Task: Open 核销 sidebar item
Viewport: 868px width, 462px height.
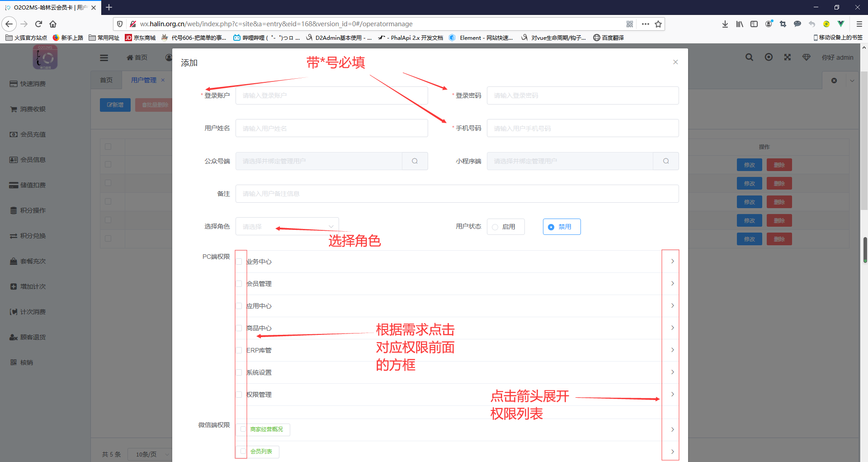Action: tap(22, 362)
